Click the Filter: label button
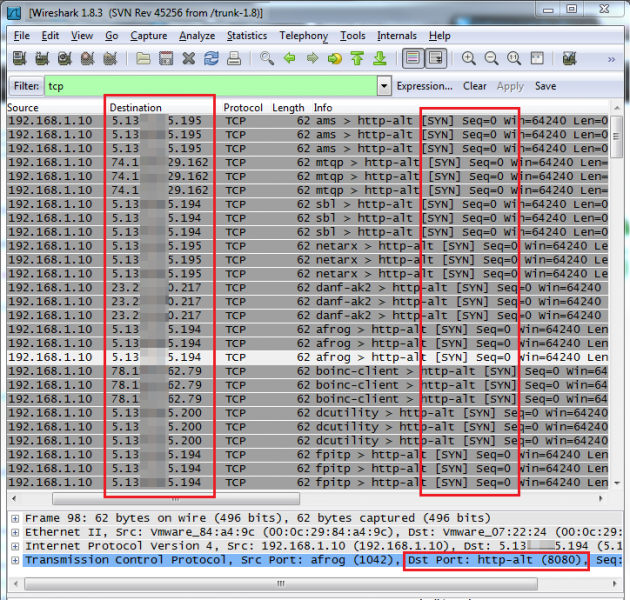This screenshot has height=600, width=630. (26, 86)
